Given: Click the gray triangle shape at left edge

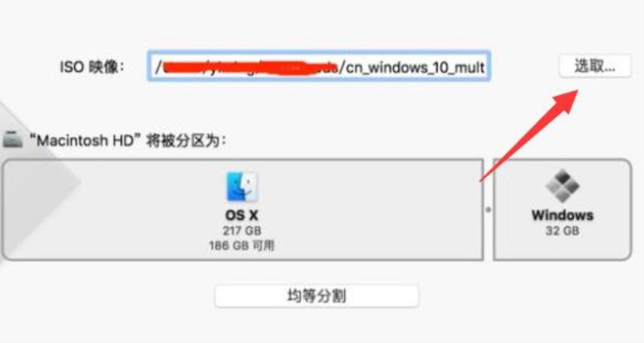Looking at the screenshot, I should (x=39, y=180).
